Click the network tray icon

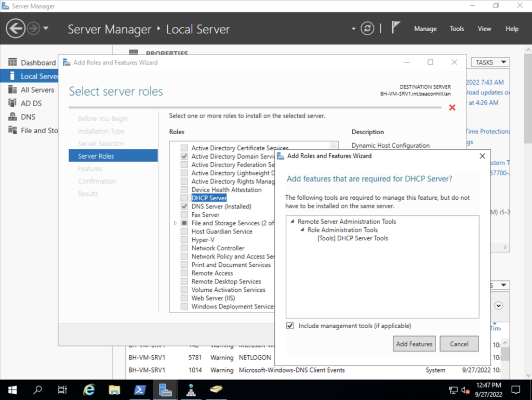[x=453, y=390]
